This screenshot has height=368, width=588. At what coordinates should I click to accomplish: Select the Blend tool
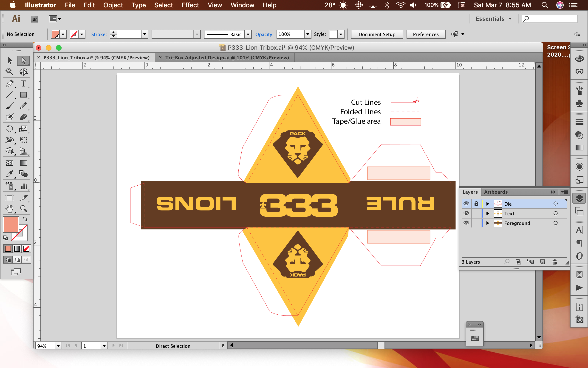click(x=23, y=174)
